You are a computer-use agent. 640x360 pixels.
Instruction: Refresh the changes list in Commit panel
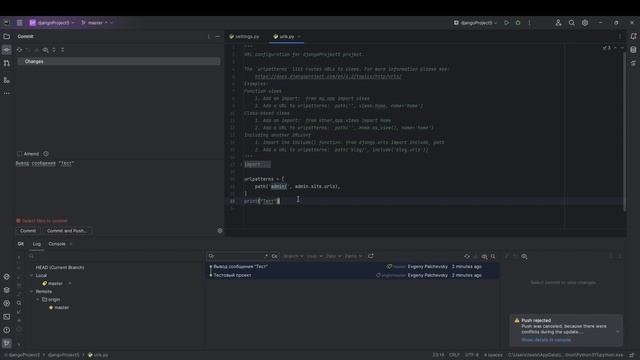19,50
